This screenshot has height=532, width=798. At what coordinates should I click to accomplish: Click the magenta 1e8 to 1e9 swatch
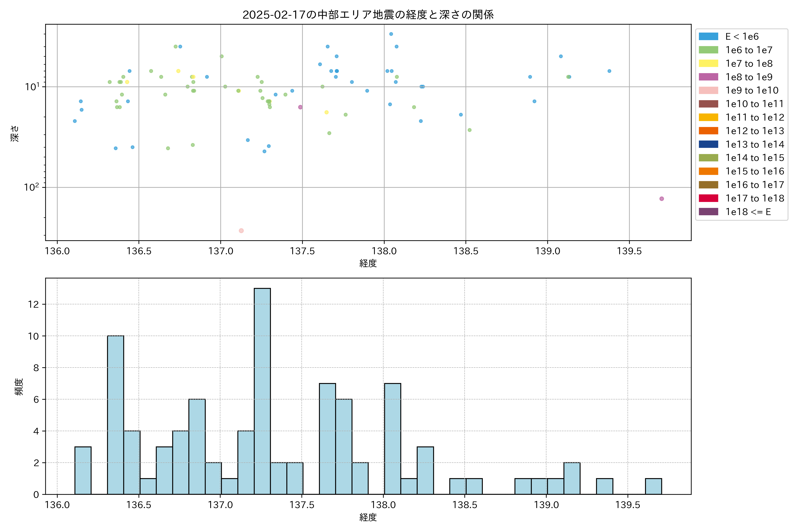[x=708, y=77]
